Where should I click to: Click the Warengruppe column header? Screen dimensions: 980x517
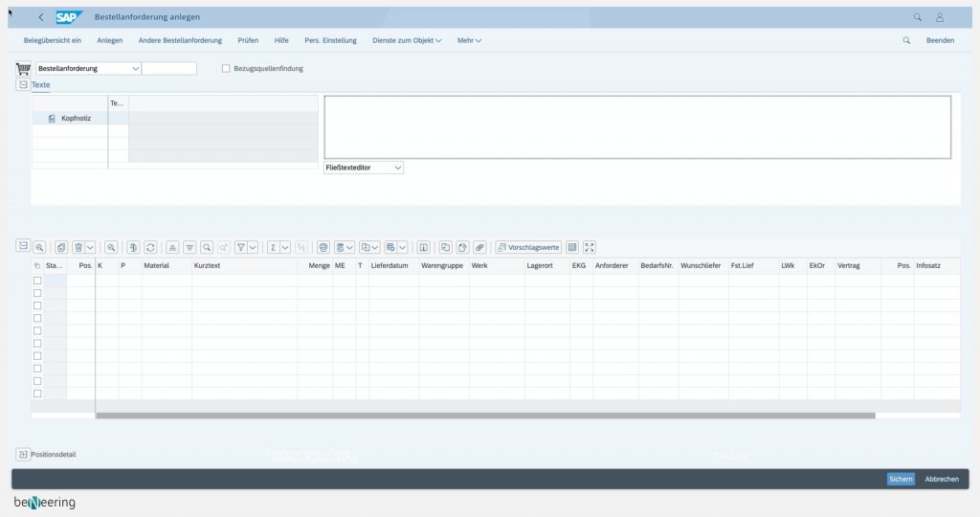(x=442, y=266)
